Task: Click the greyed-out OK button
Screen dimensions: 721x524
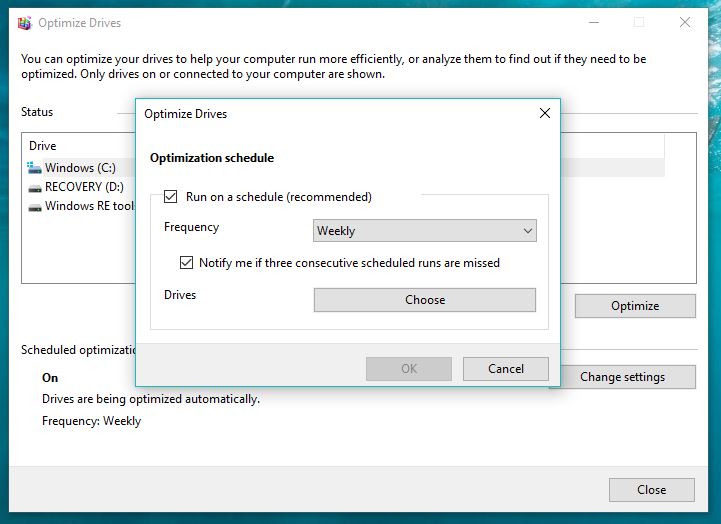Action: (409, 369)
